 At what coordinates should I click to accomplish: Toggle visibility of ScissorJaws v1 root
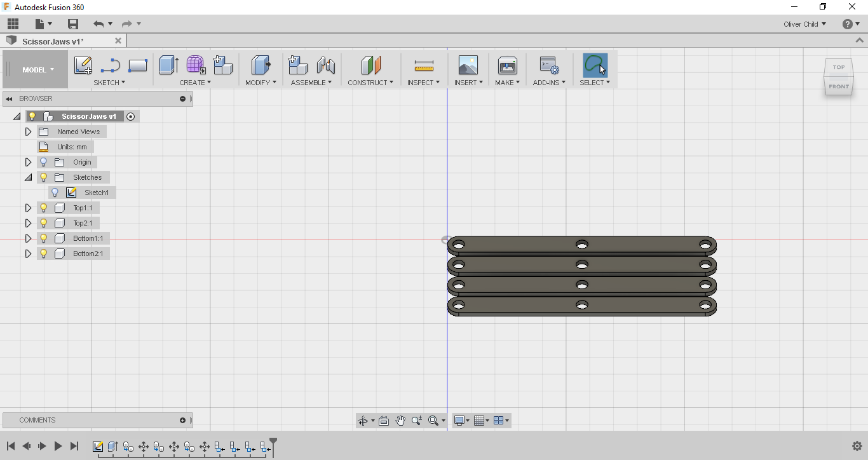[32, 116]
